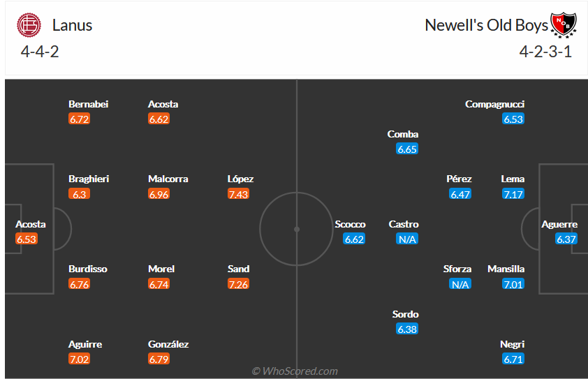Screen dimensions: 588x379
Task: Select Lanus defender Bernabei
Action: pos(89,105)
